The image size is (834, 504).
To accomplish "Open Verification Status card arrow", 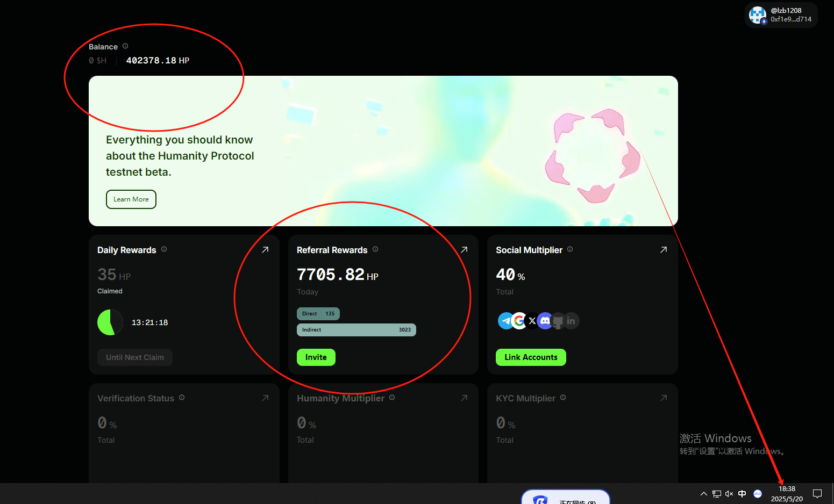I will [x=265, y=398].
